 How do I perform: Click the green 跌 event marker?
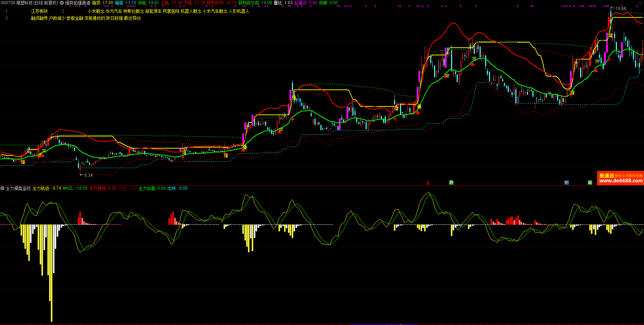point(451,182)
